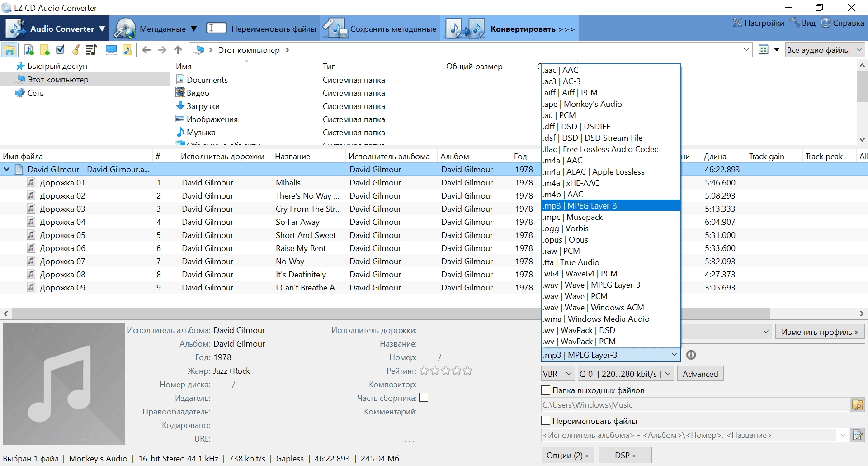Click the Переименовать файлы text field icon
Image resolution: width=868 pixels, height=466 pixels.
click(x=216, y=28)
